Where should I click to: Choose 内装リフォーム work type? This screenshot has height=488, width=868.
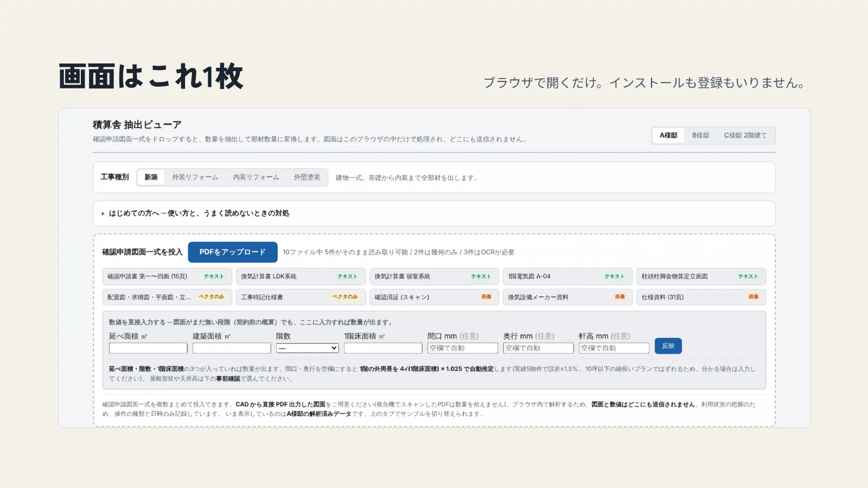point(256,177)
